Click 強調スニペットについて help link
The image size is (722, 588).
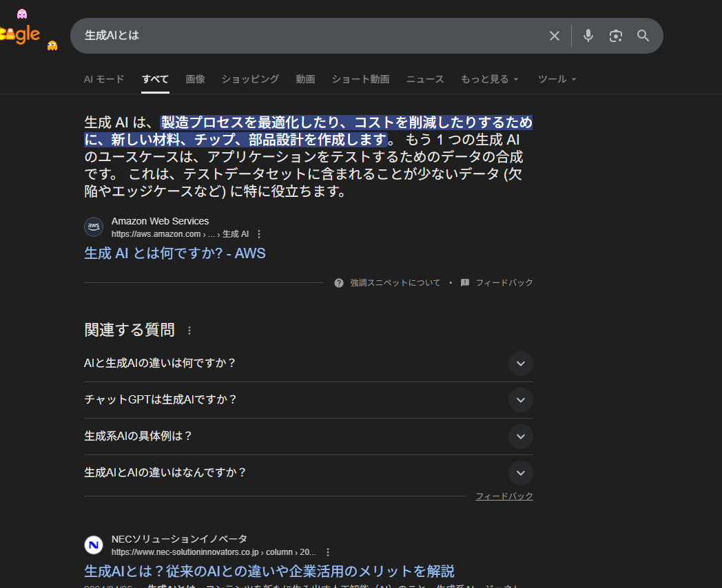(395, 283)
